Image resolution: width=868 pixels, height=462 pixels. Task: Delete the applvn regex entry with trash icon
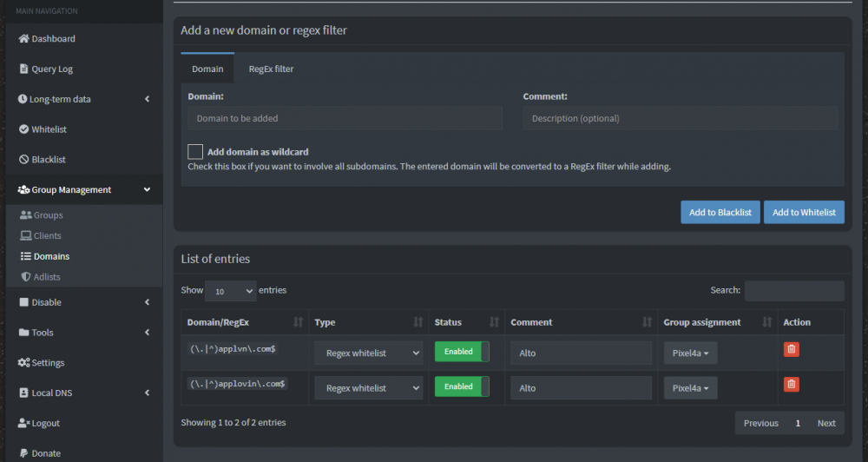791,349
